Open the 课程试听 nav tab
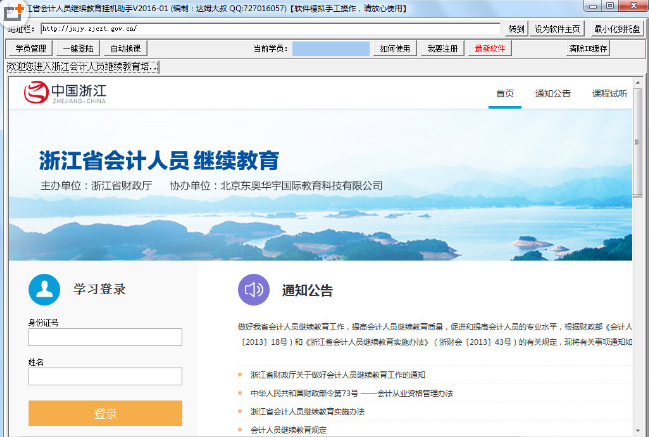649x437 pixels. 610,94
